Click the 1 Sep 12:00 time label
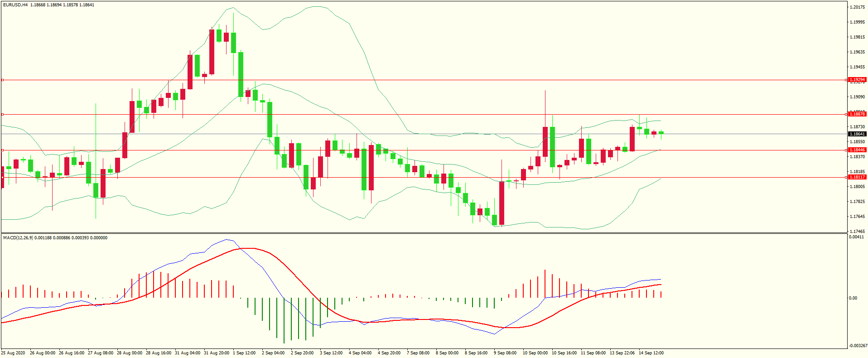The height and width of the screenshot is (358, 868). point(244,353)
